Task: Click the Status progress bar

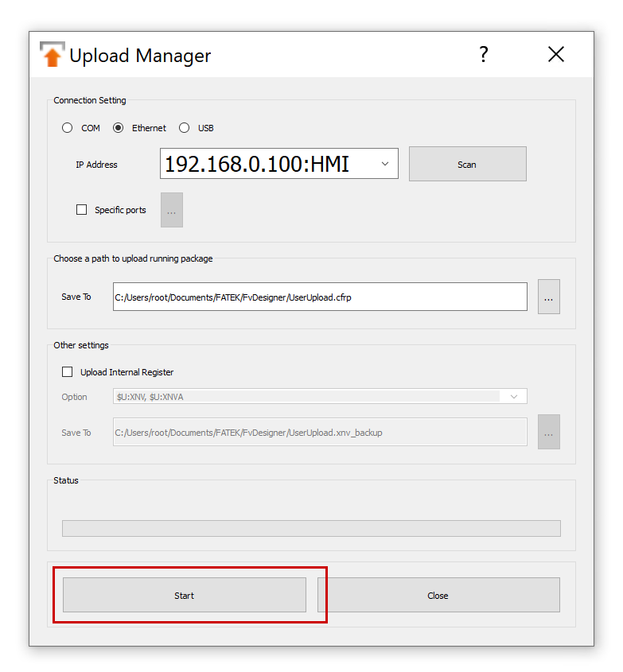Action: coord(311,528)
